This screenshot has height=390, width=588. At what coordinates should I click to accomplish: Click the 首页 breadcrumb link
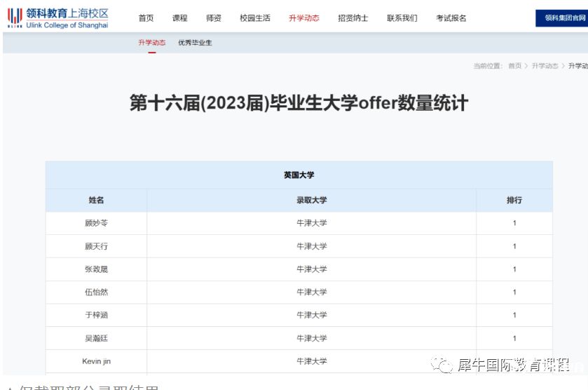(x=514, y=66)
